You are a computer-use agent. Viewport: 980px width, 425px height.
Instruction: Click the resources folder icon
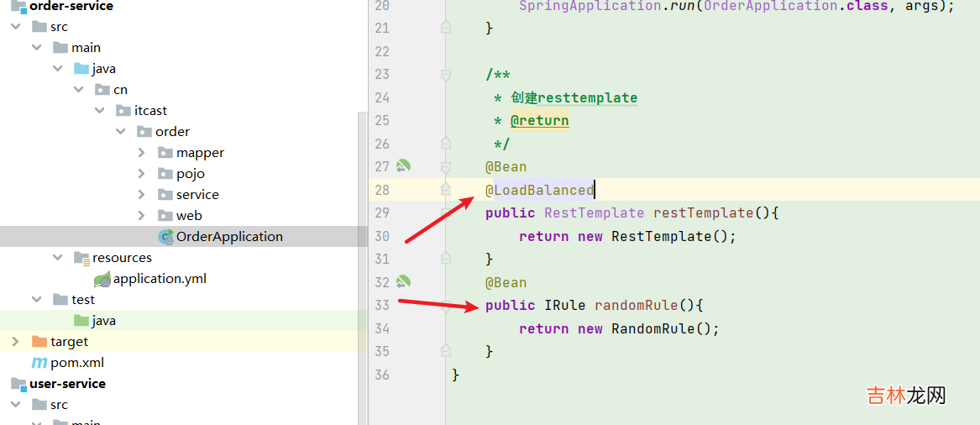[81, 258]
